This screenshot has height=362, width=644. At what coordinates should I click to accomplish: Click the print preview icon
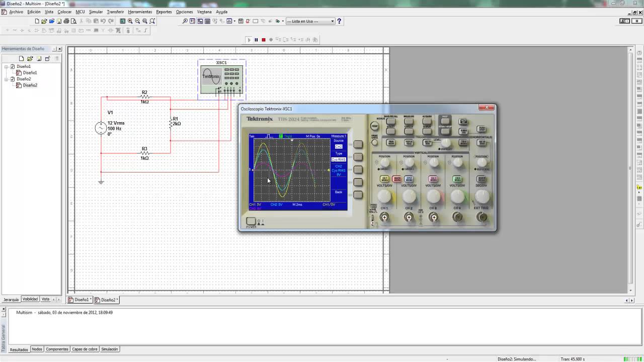(73, 21)
